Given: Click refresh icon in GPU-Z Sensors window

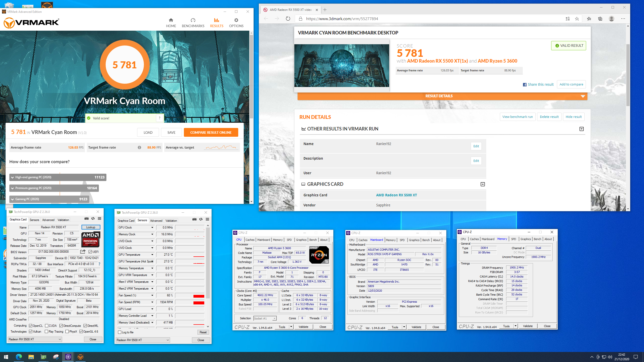Looking at the screenshot, I should tap(201, 219).
